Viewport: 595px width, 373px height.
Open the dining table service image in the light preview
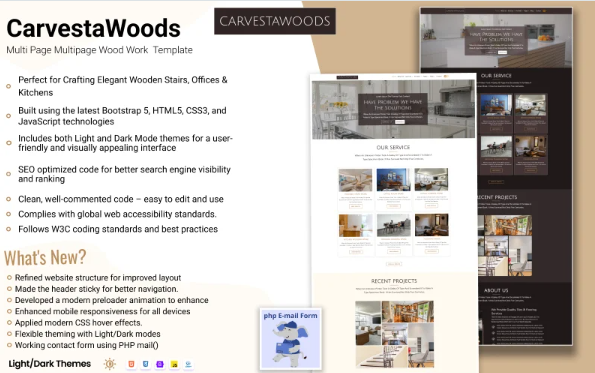(394, 225)
